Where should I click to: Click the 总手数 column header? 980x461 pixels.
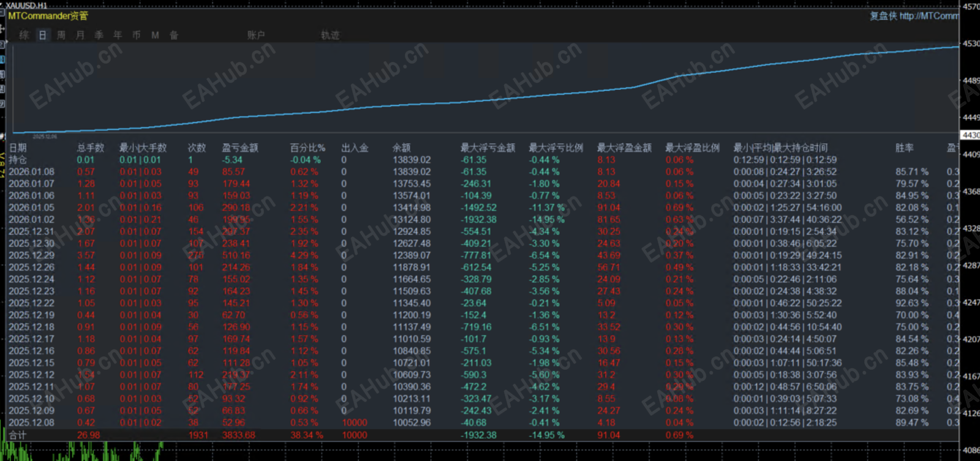click(x=91, y=148)
